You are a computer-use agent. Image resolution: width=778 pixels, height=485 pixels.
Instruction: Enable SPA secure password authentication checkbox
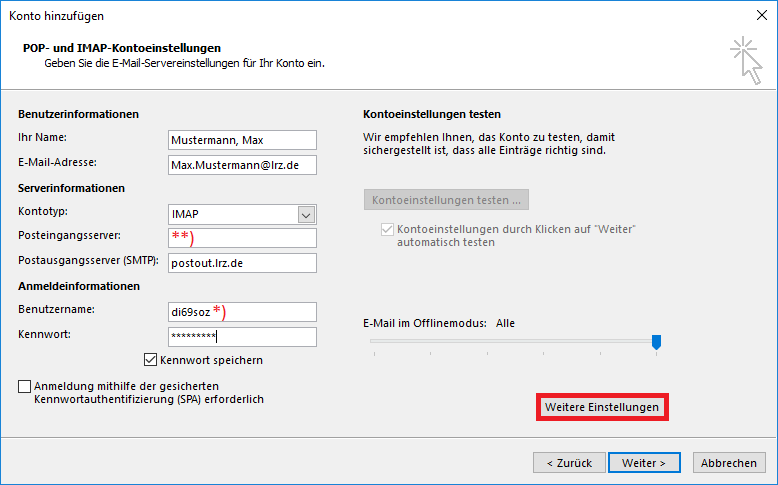24,386
